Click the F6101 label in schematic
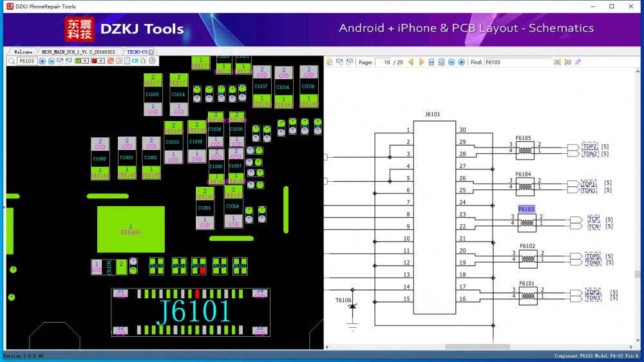 point(527,283)
